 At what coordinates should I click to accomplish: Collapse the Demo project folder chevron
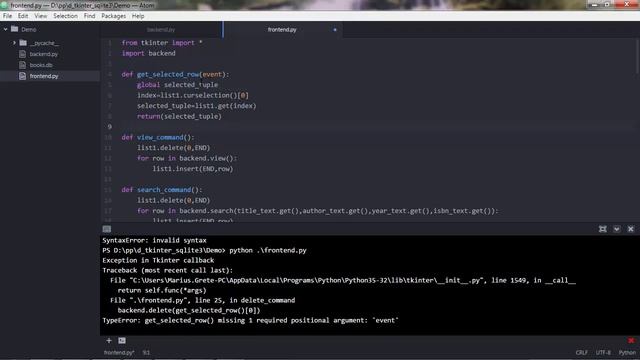(x=6, y=29)
